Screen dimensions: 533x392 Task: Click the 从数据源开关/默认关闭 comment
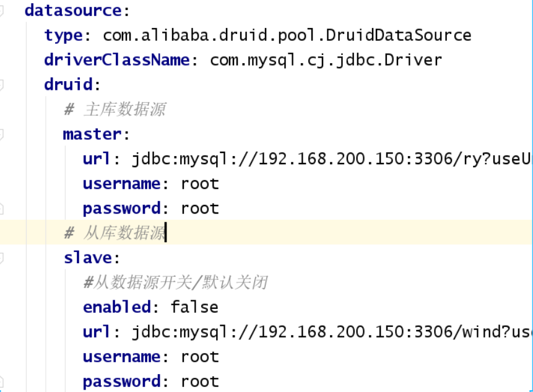[175, 282]
